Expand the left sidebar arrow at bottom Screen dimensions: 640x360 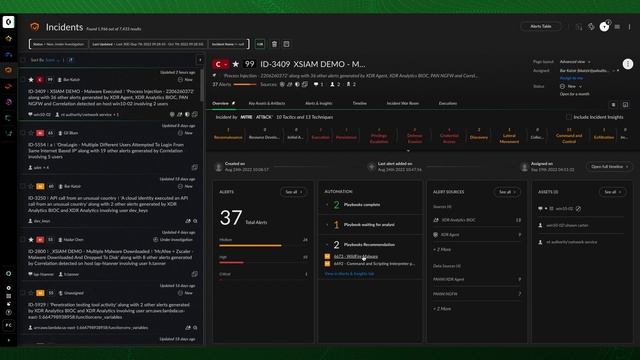(9, 340)
